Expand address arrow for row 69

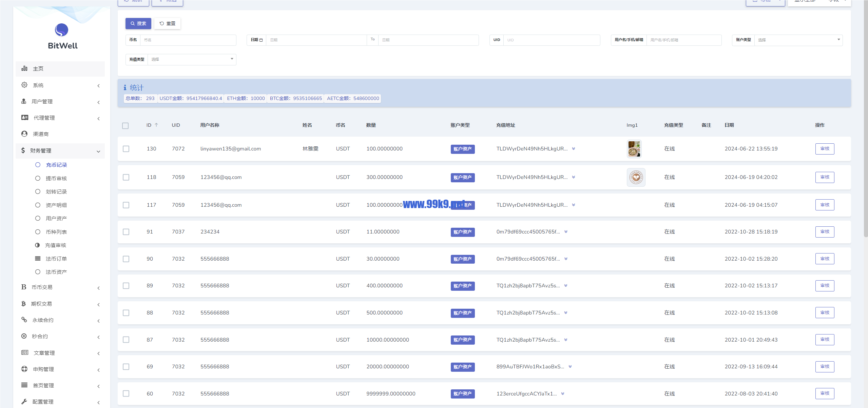(x=570, y=367)
